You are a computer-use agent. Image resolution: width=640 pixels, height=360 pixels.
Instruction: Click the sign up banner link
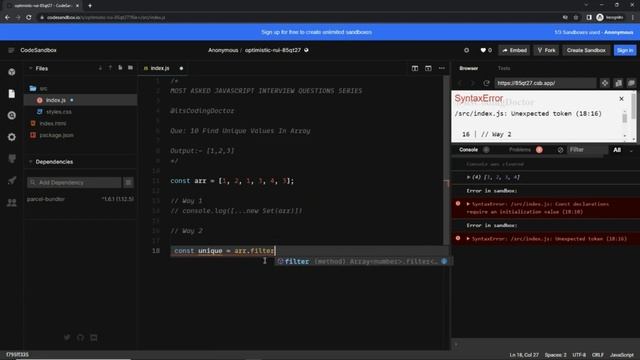click(x=316, y=32)
